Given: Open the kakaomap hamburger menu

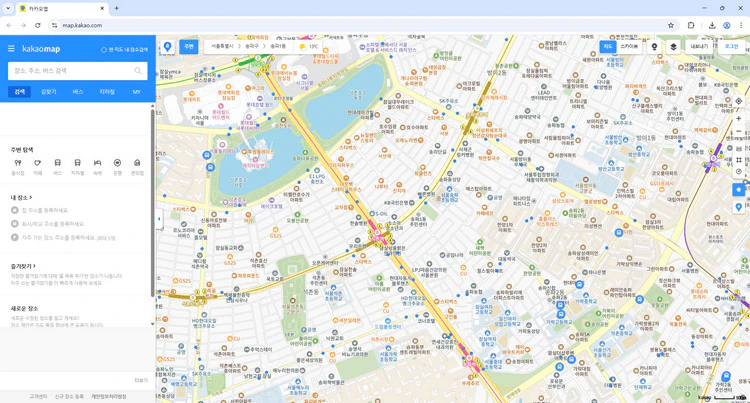Looking at the screenshot, I should click(x=12, y=48).
